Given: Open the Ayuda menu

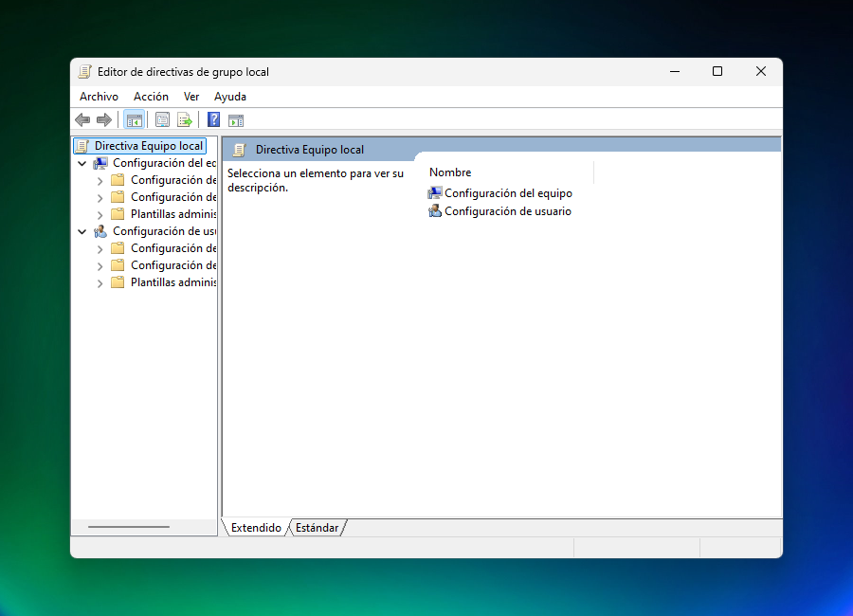Looking at the screenshot, I should (230, 97).
